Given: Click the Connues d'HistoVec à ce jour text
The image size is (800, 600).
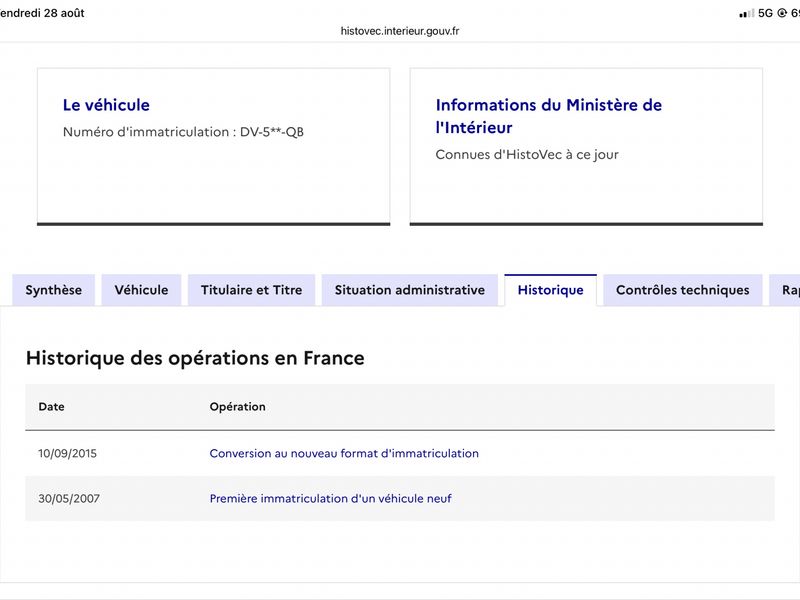Looking at the screenshot, I should pos(527,154).
